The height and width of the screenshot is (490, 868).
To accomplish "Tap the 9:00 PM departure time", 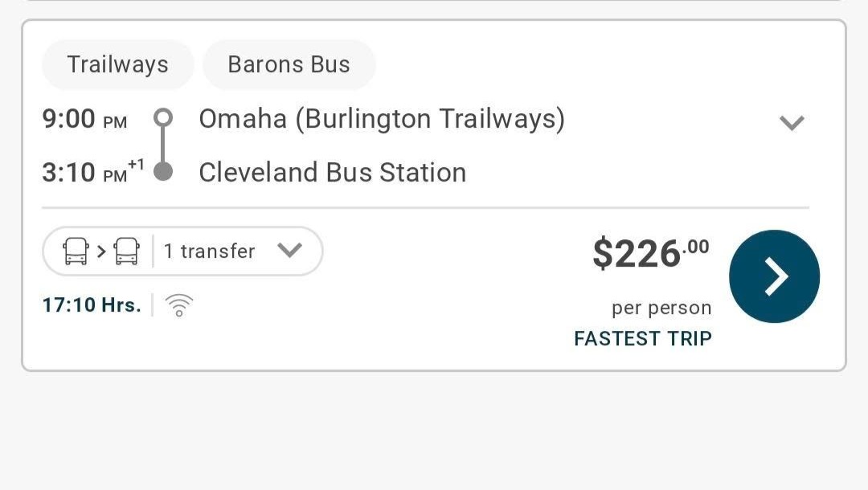I will click(x=84, y=119).
